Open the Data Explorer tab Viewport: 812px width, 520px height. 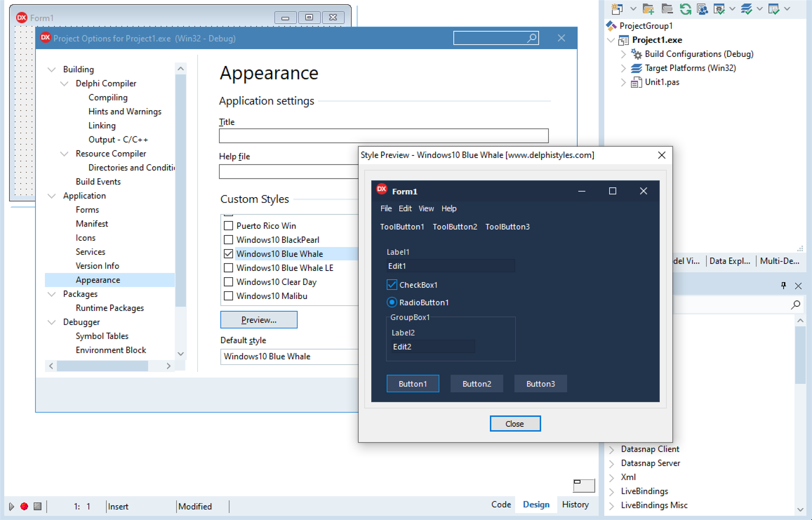coord(730,261)
